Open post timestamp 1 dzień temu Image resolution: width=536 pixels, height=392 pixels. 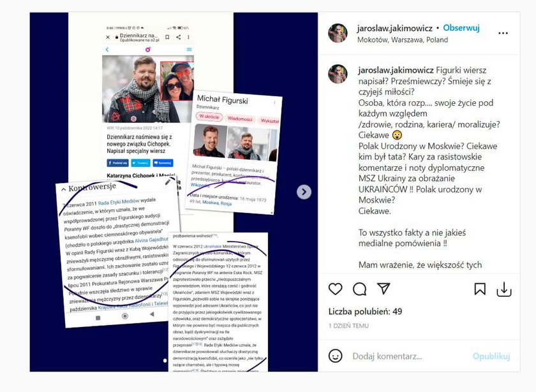[348, 326]
